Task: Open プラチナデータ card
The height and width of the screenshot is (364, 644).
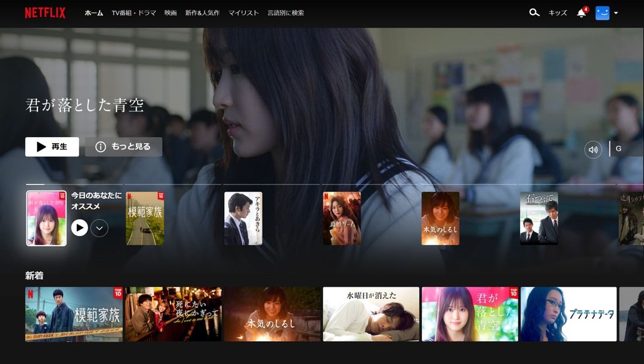Action: (568, 314)
